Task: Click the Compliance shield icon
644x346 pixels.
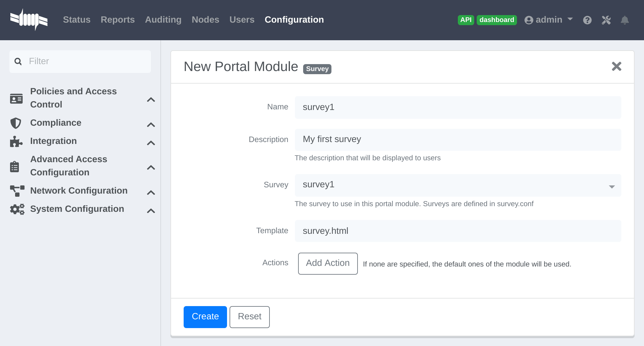Action: pos(16,123)
